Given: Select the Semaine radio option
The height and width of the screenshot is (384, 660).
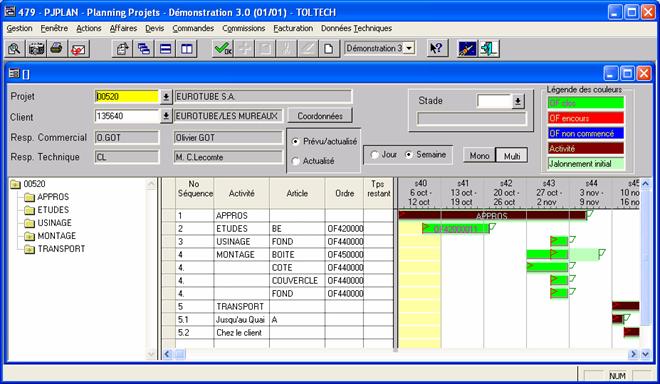Looking at the screenshot, I should [408, 155].
